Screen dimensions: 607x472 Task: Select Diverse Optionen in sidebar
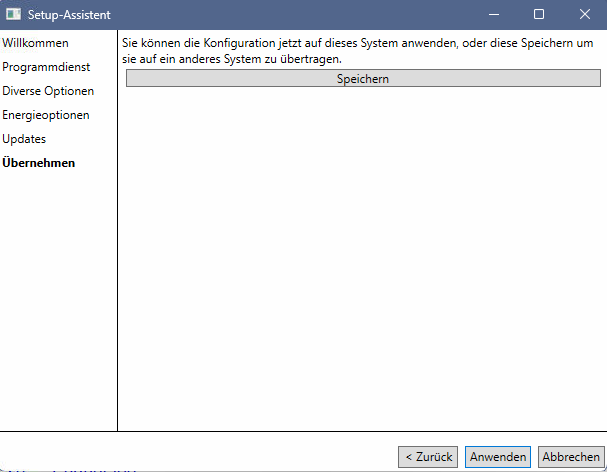pyautogui.click(x=48, y=91)
